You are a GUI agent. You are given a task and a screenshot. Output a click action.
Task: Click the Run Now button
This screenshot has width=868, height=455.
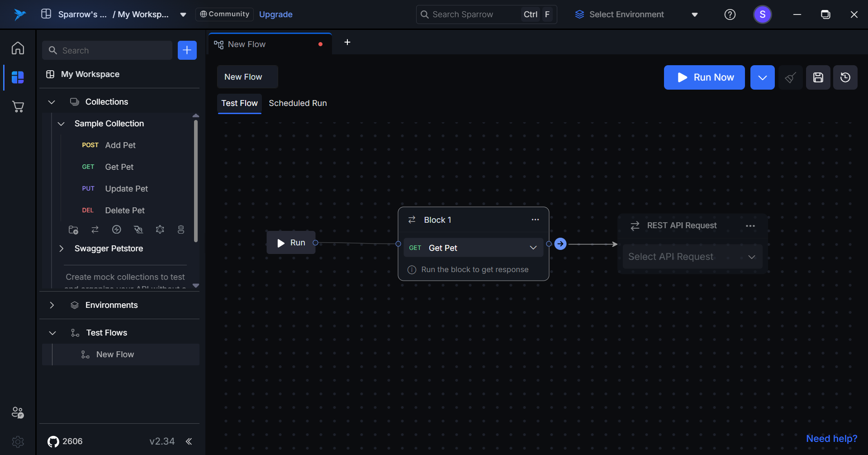(x=704, y=77)
